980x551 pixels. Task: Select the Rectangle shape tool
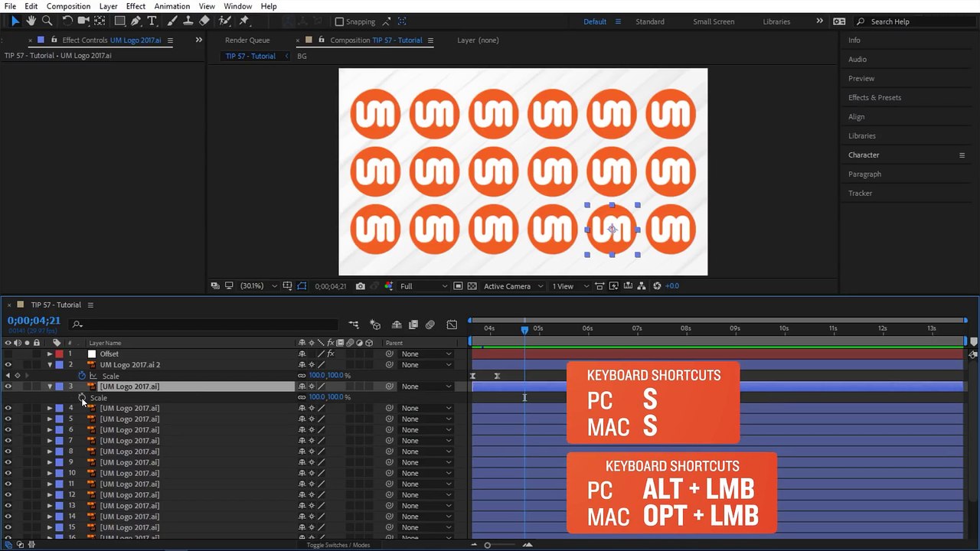(120, 21)
